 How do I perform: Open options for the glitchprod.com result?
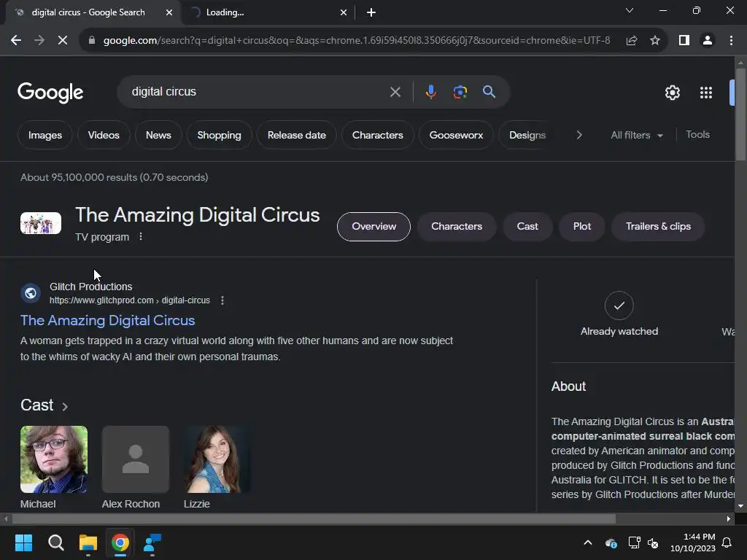(x=222, y=300)
